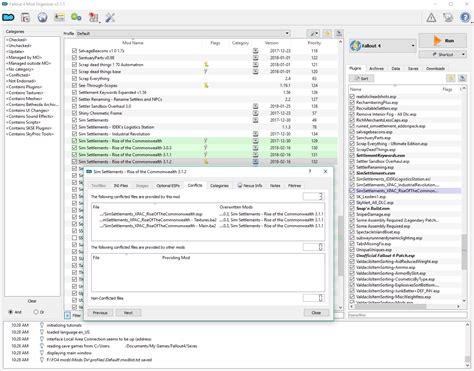Expand the 'provided by other mods' section toggle
The image size is (474, 371).
pos(313,247)
